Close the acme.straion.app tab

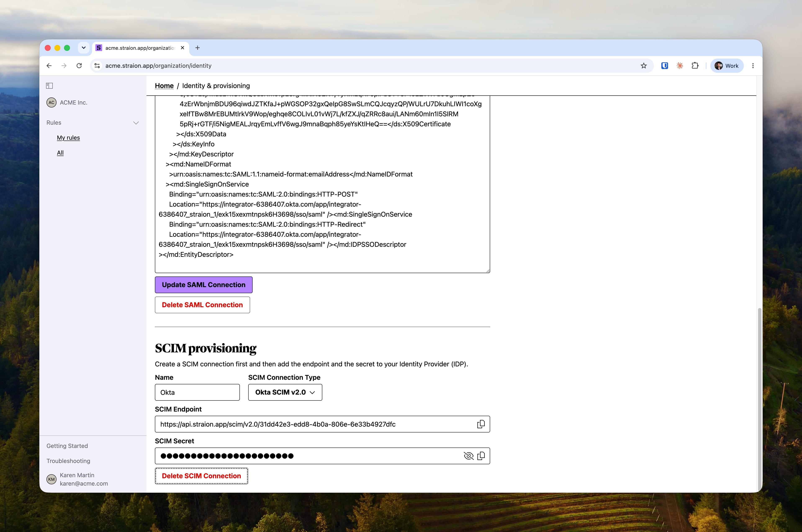pos(183,48)
